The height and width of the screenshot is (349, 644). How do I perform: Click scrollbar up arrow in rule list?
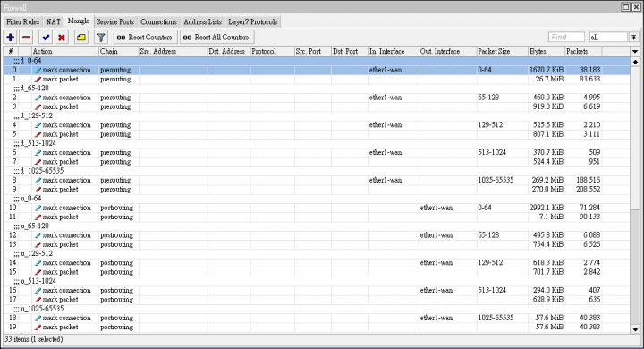635,62
